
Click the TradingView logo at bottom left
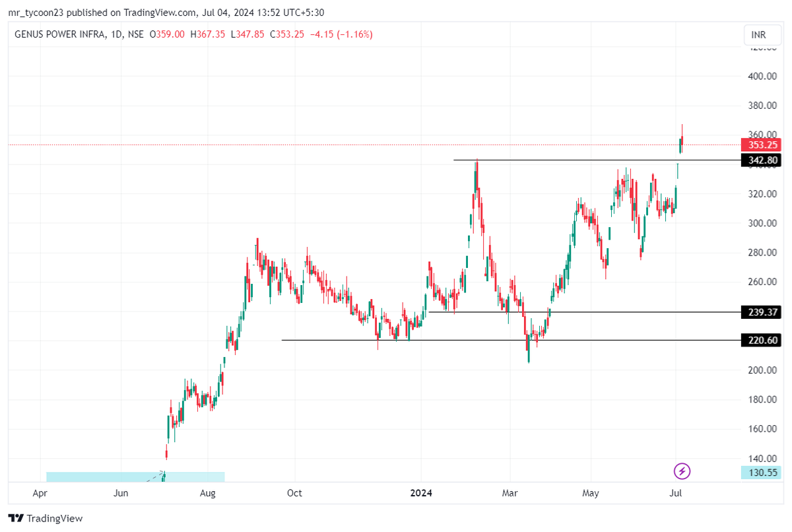46,518
